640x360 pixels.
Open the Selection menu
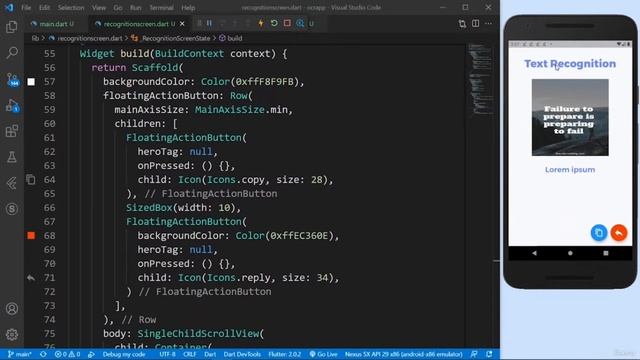(x=71, y=7)
